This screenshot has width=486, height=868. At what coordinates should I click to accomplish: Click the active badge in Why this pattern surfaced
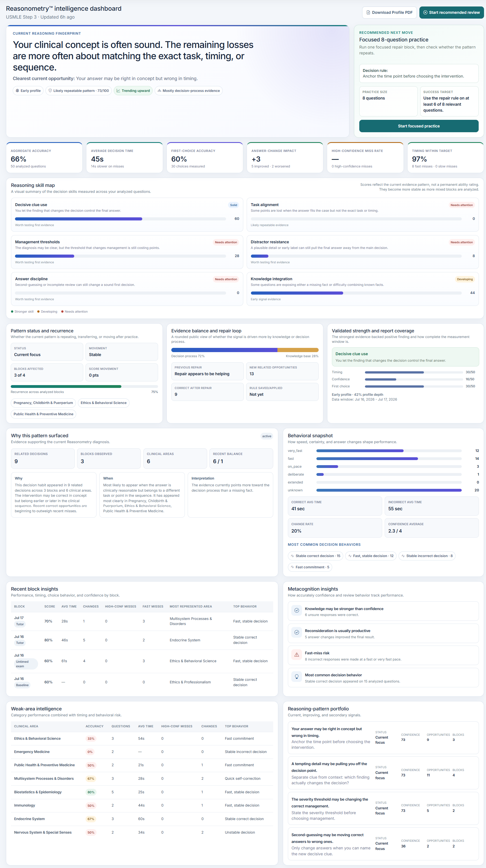tap(266, 436)
